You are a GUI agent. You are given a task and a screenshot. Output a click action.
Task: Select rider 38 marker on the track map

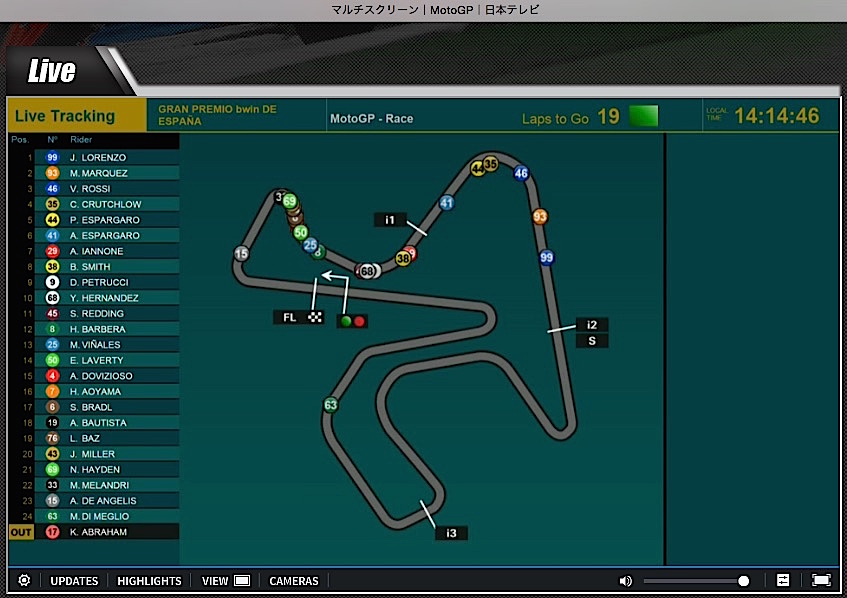click(x=403, y=258)
